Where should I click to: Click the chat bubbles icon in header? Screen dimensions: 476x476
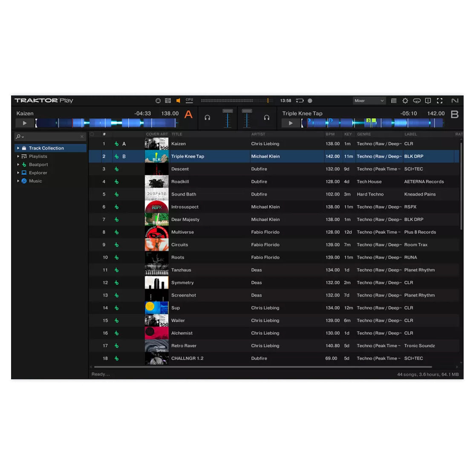416,101
